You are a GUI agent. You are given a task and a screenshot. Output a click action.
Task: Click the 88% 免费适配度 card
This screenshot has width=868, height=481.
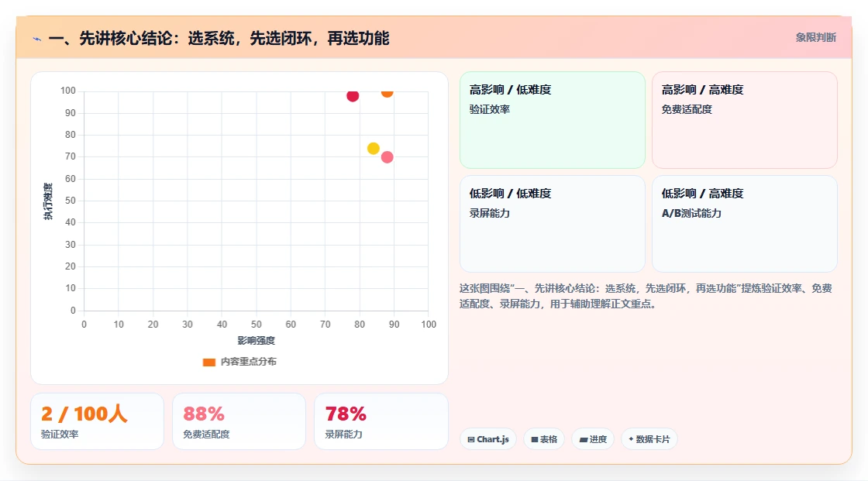click(x=239, y=421)
